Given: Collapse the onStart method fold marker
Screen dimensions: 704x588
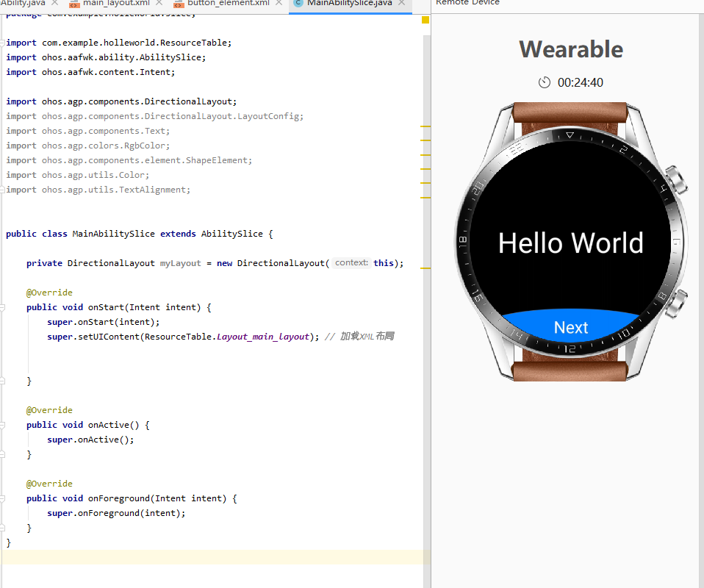Looking at the screenshot, I should pos(2,308).
